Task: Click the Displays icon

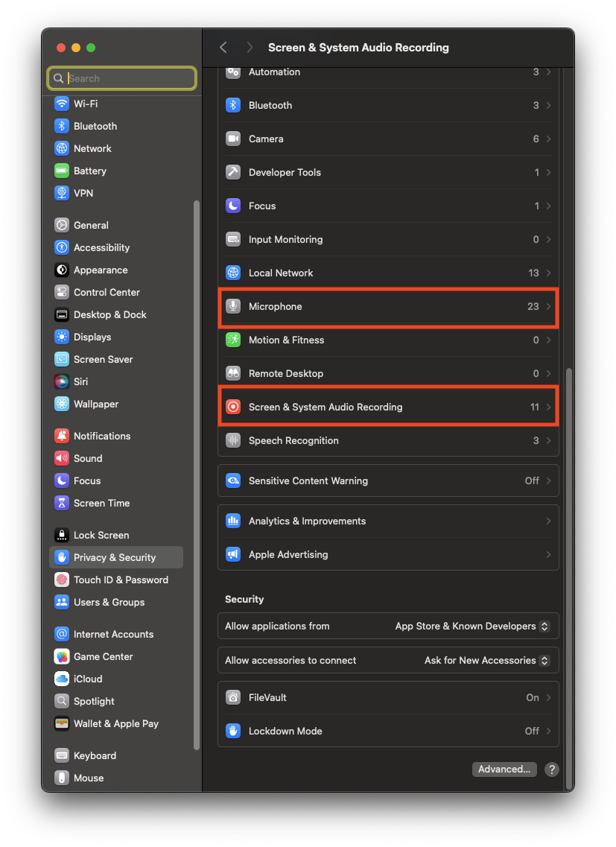Action: tap(62, 337)
